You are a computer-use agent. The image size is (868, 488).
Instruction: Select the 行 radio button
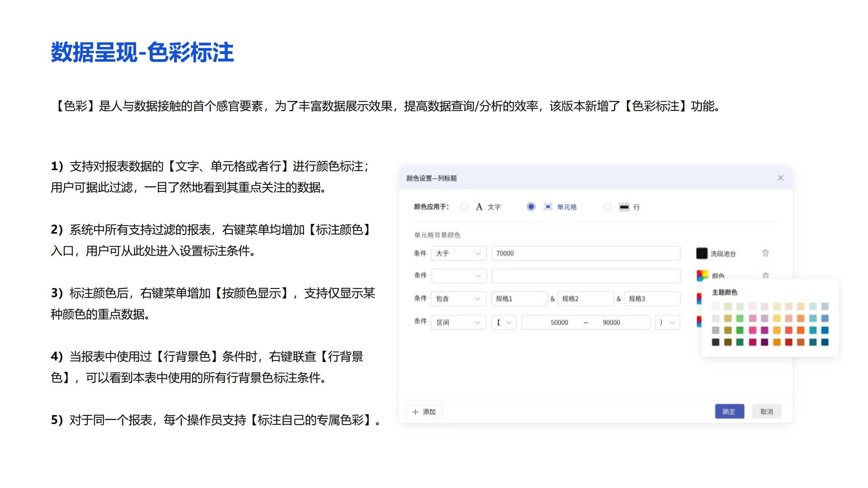point(607,207)
